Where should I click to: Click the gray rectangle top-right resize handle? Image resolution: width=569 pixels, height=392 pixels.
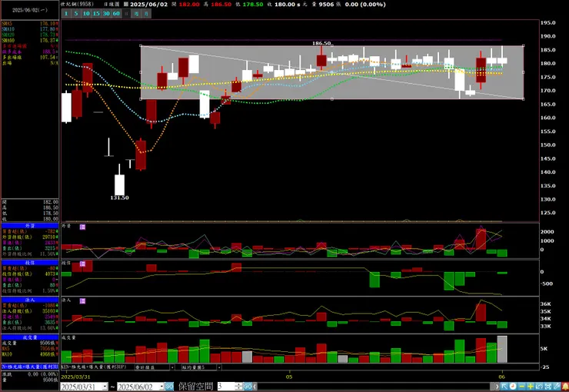point(524,45)
